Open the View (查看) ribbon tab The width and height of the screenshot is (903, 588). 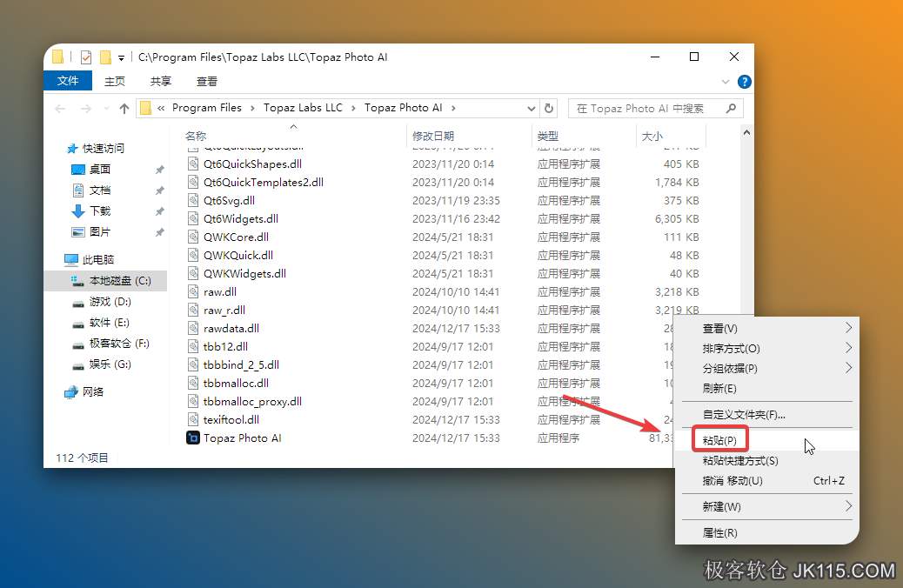pos(207,81)
